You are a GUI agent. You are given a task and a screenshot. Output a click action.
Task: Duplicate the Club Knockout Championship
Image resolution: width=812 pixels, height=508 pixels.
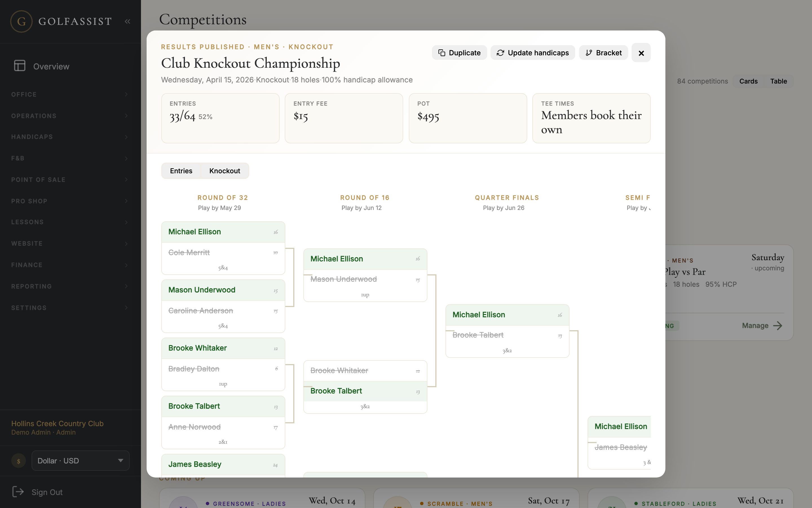click(459, 53)
